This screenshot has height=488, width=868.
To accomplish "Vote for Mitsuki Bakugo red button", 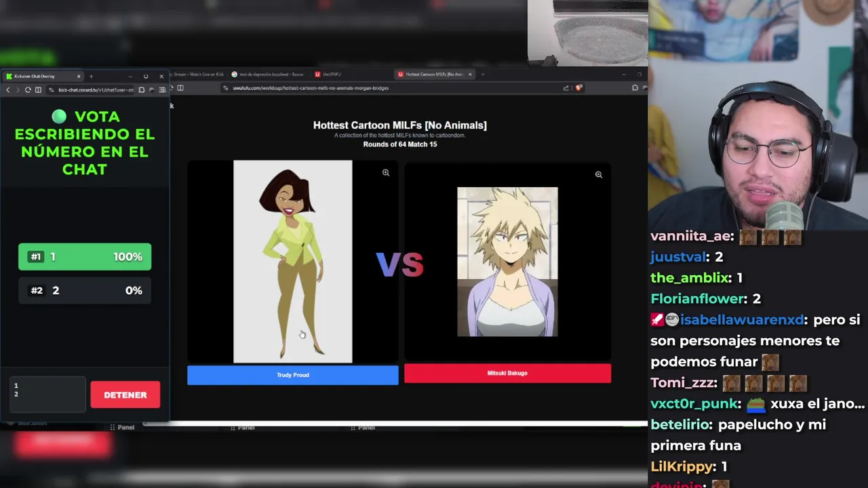I will pos(507,373).
